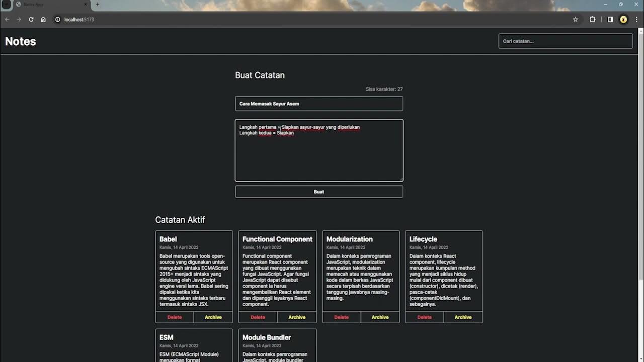Click the note title input field
The width and height of the screenshot is (644, 362).
coord(319,104)
